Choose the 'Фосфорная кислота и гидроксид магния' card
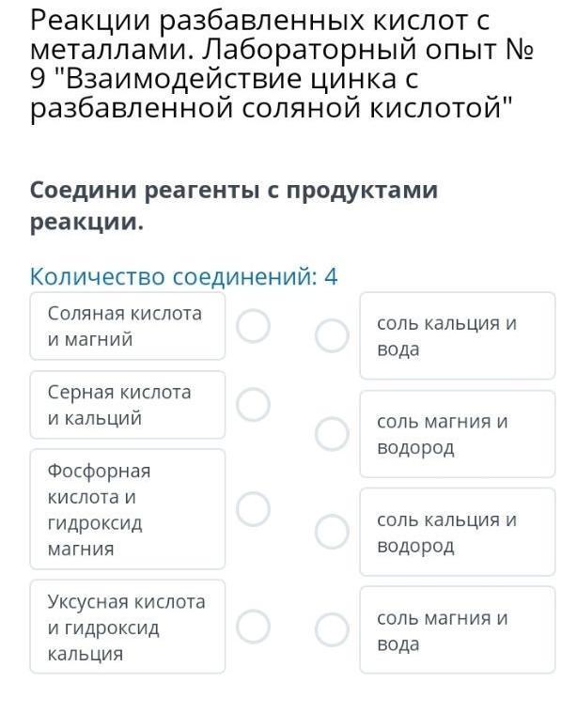This screenshot has width=577, height=728. (x=127, y=509)
